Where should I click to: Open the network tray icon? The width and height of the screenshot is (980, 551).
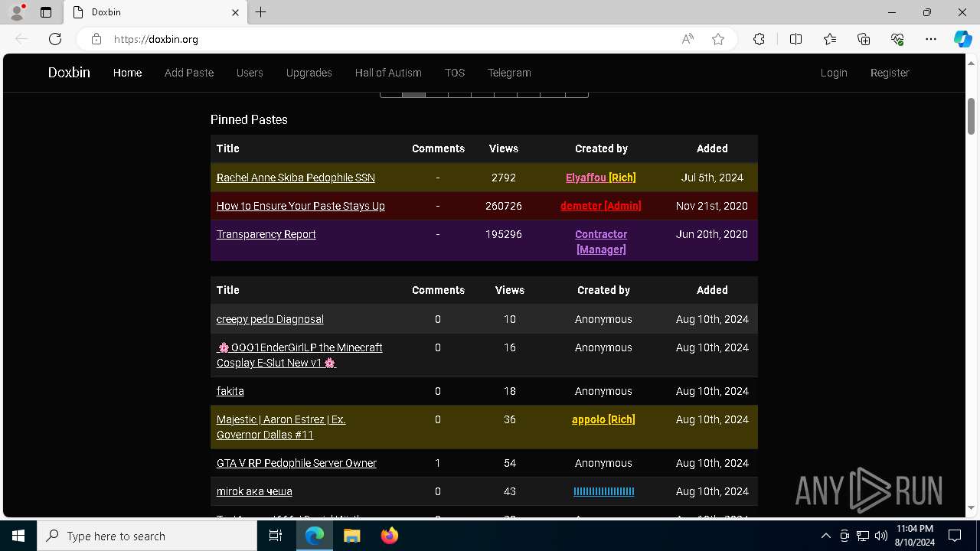(863, 536)
